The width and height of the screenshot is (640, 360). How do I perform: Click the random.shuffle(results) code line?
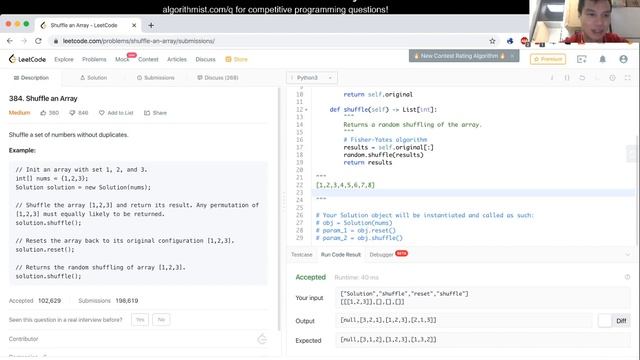[384, 155]
